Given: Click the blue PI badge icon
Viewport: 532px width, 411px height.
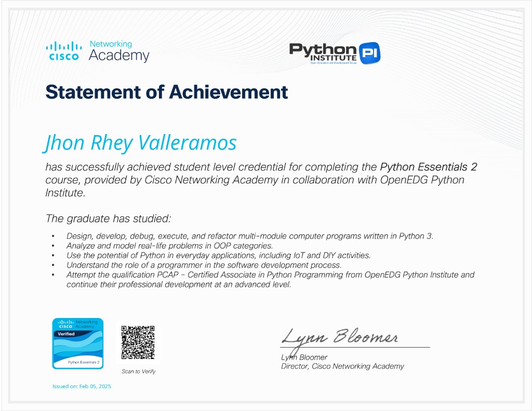Looking at the screenshot, I should [369, 54].
